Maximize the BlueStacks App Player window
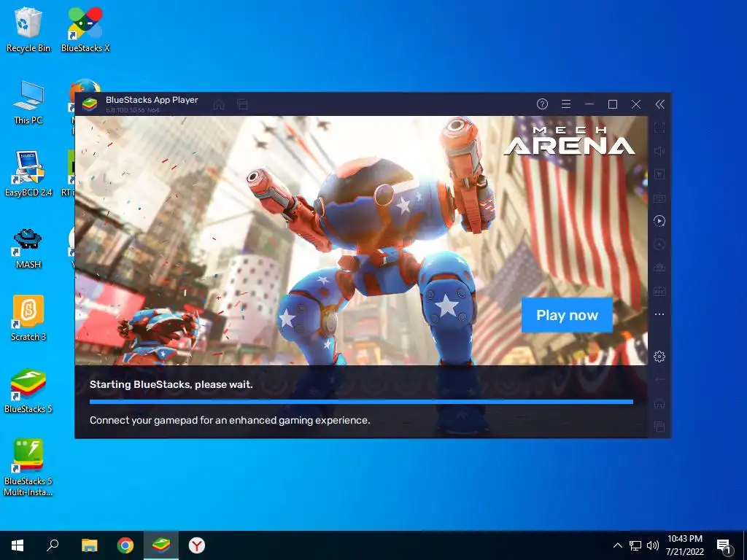Viewport: 747px width, 560px height. click(x=613, y=104)
